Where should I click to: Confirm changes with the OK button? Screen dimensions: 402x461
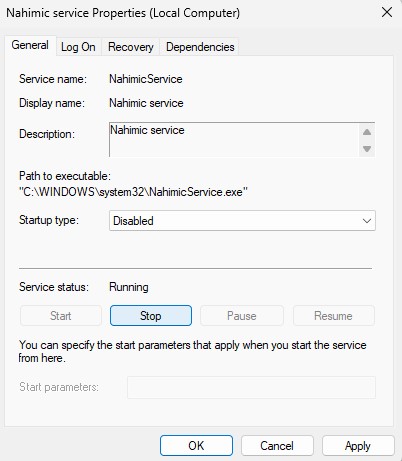(x=196, y=446)
